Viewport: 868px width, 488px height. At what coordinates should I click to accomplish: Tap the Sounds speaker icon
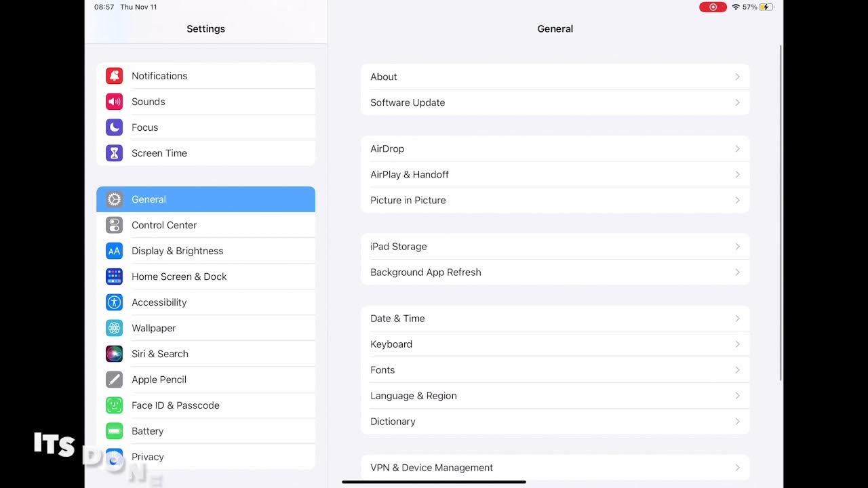tap(114, 102)
